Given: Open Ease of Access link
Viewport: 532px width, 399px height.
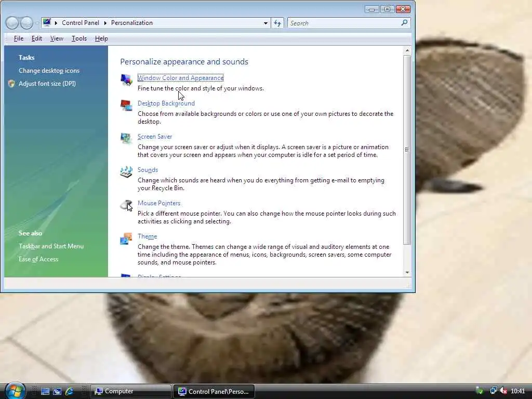Looking at the screenshot, I should (38, 259).
